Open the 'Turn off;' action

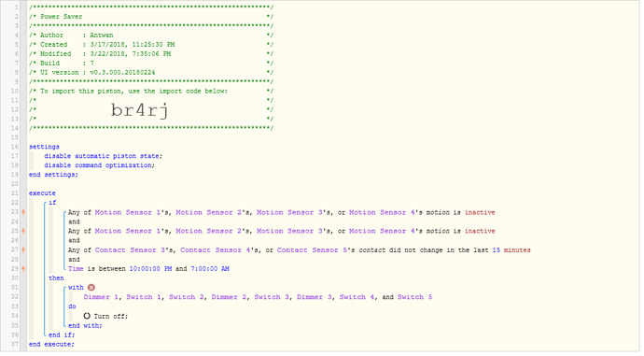[111, 316]
